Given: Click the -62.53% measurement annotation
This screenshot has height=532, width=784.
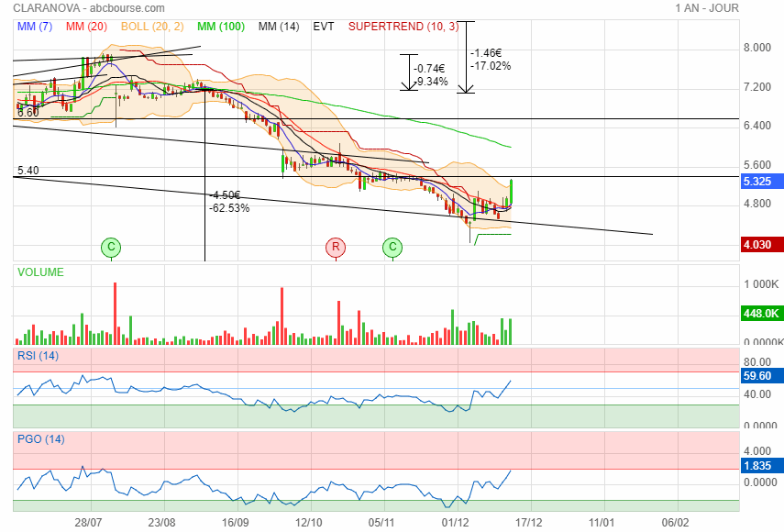Looking at the screenshot, I should click(229, 208).
